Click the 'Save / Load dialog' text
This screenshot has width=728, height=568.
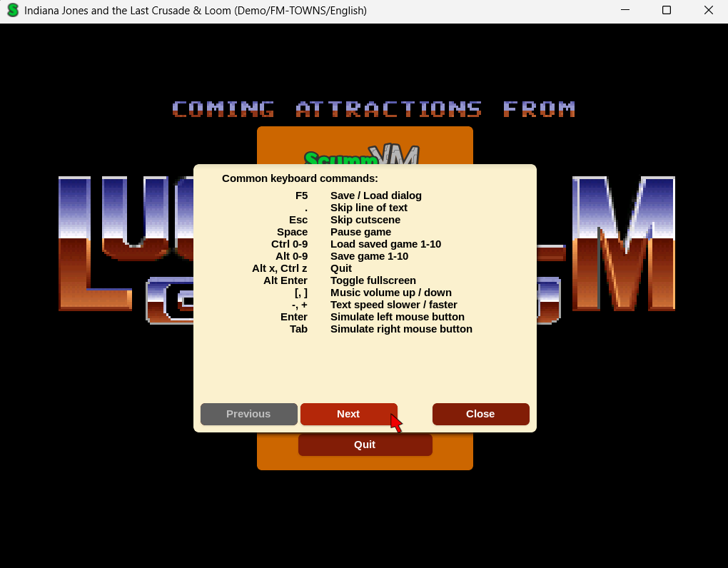(x=376, y=196)
